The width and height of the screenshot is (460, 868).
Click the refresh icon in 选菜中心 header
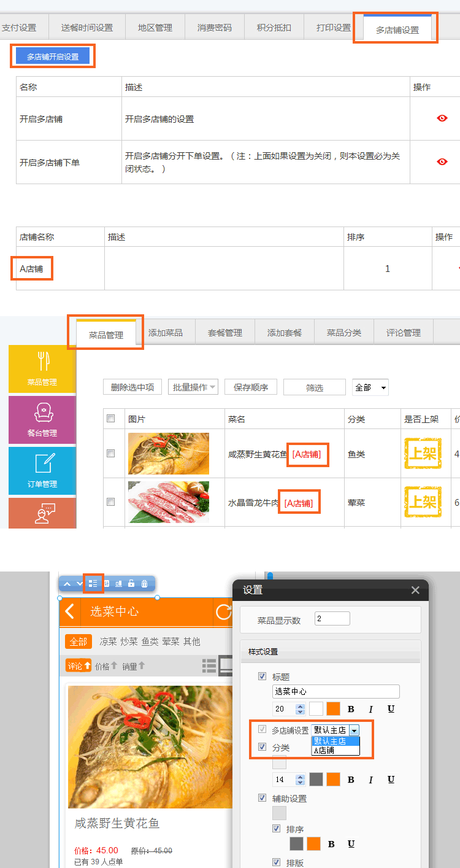coord(224,611)
